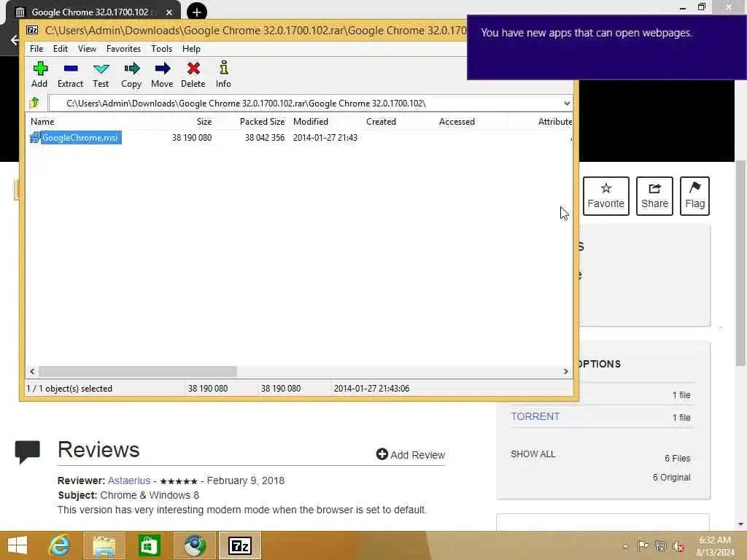The image size is (747, 560).
Task: Run the Test archive tool
Action: click(101, 74)
